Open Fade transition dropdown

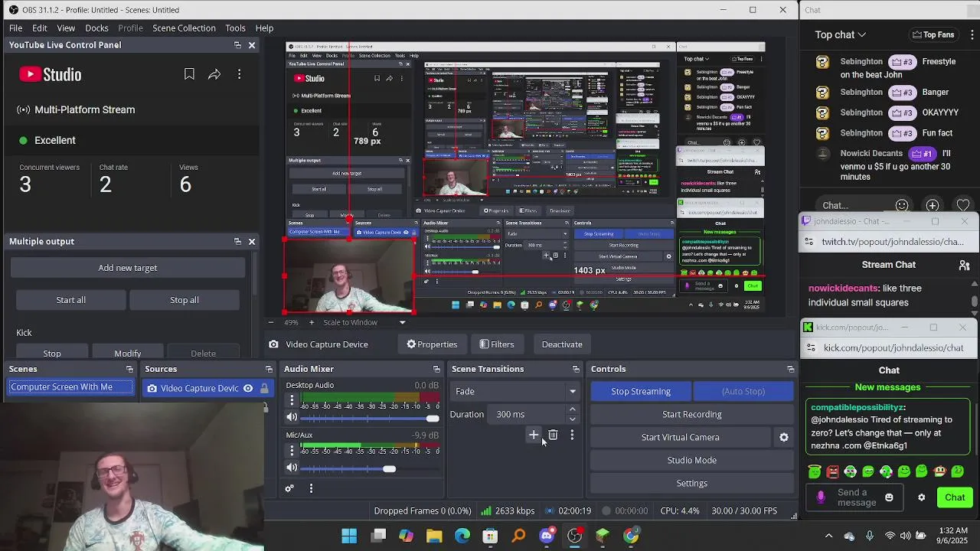point(572,391)
